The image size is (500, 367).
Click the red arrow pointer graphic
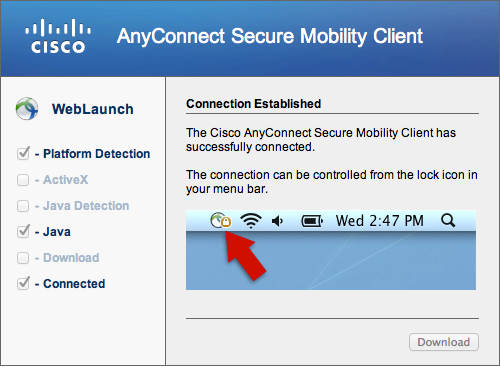[245, 255]
